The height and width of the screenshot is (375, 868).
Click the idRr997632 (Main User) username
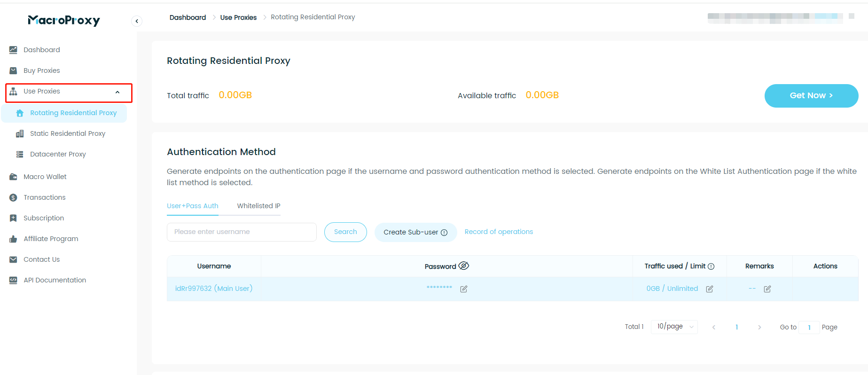[214, 289]
